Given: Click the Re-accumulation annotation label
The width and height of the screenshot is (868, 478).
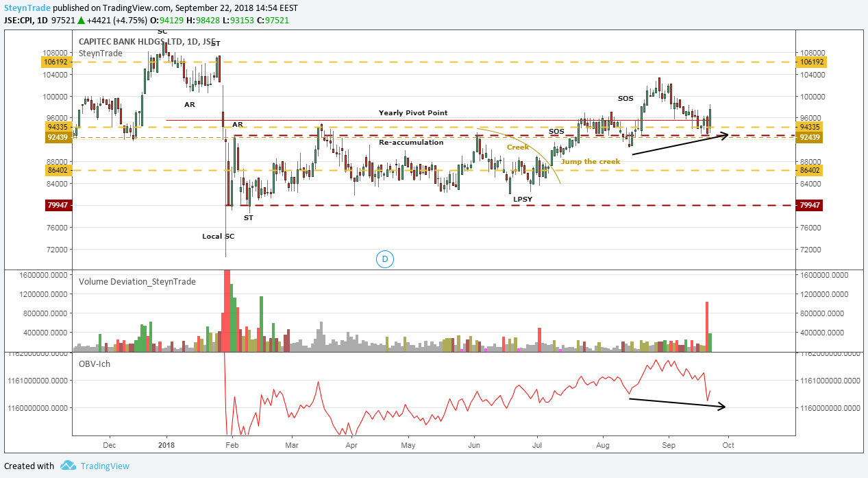Looking at the screenshot, I should coord(412,142).
